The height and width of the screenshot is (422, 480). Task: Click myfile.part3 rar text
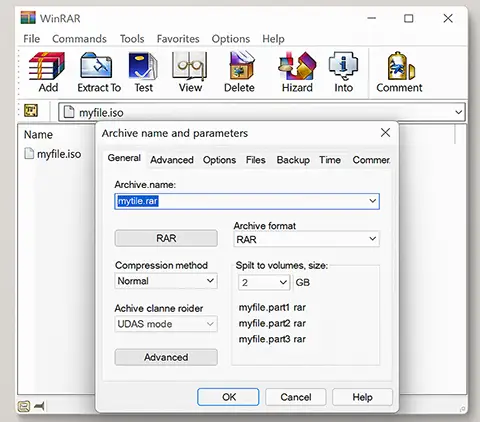coord(272,339)
